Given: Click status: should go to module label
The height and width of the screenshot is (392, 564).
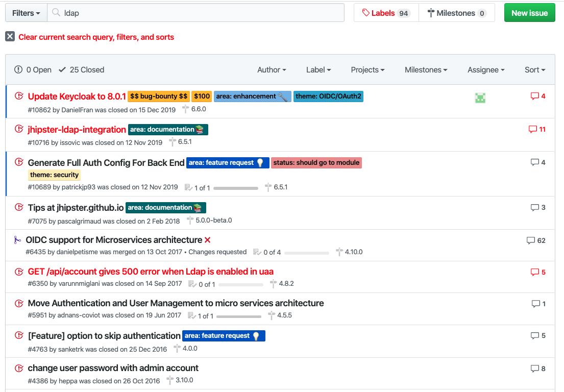Looking at the screenshot, I should click(316, 162).
